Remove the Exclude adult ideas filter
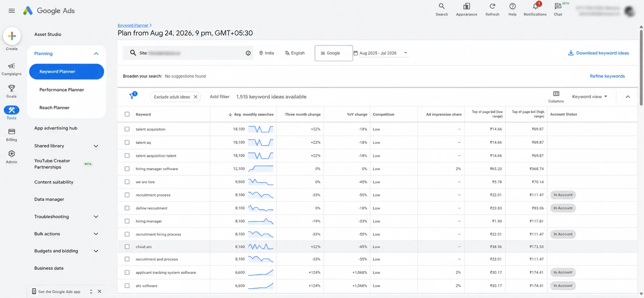 (x=196, y=97)
